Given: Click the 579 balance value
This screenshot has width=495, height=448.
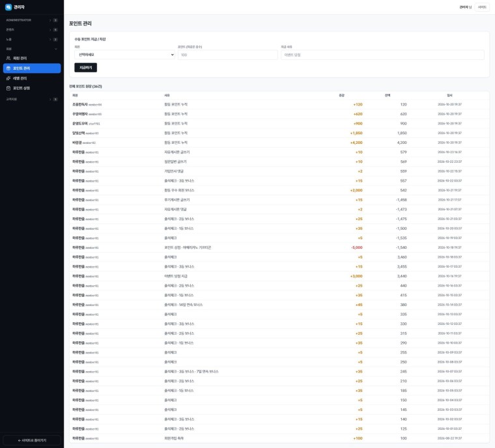Looking at the screenshot, I should tap(403, 152).
